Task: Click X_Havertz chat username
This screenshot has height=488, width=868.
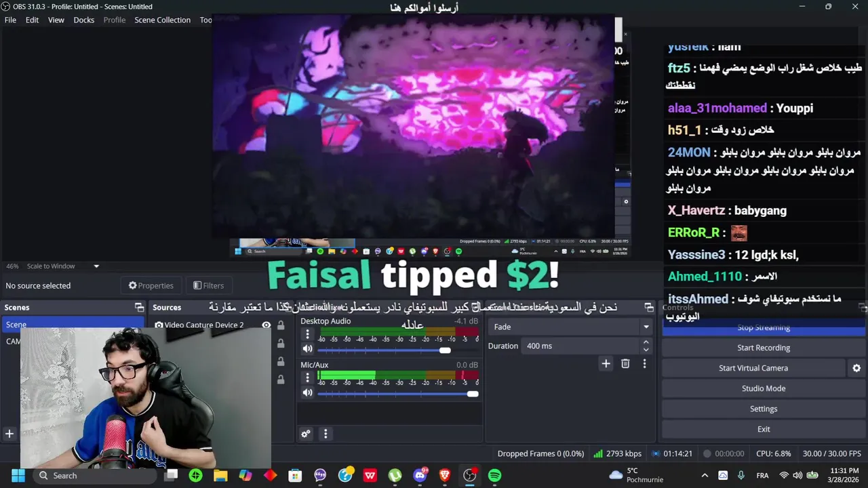Action: tap(696, 211)
